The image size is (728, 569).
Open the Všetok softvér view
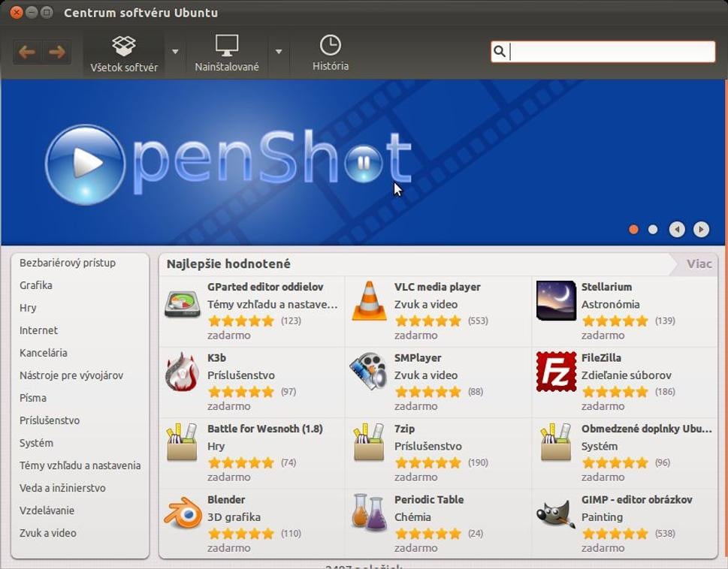pos(124,54)
